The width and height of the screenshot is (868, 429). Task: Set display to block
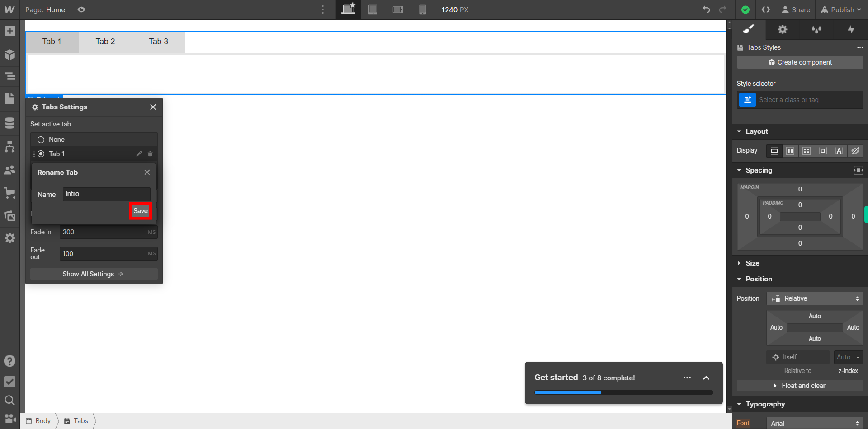pos(774,151)
